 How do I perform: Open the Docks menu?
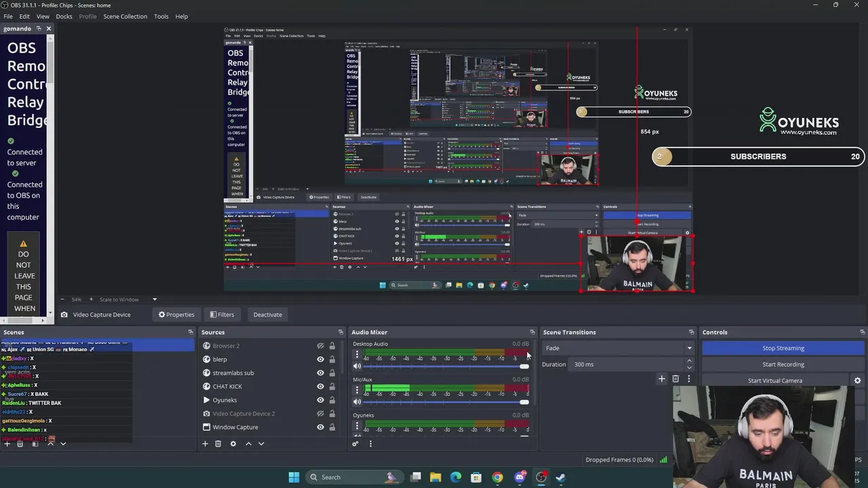(x=64, y=16)
